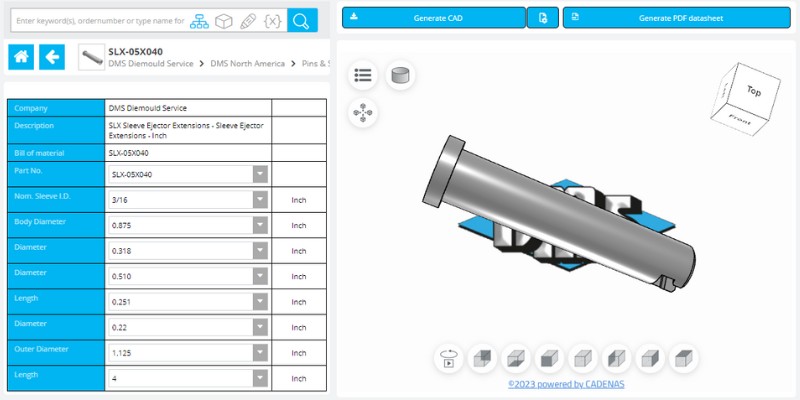Open variable search {x} icon
This screenshot has width=800, height=400.
tap(272, 21)
